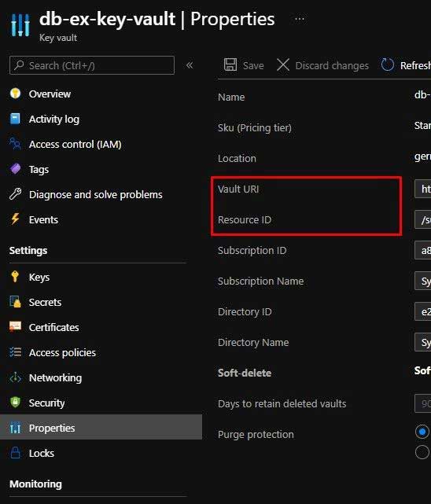Click the Events lightning bolt icon
The width and height of the screenshot is (431, 504).
pyautogui.click(x=15, y=219)
